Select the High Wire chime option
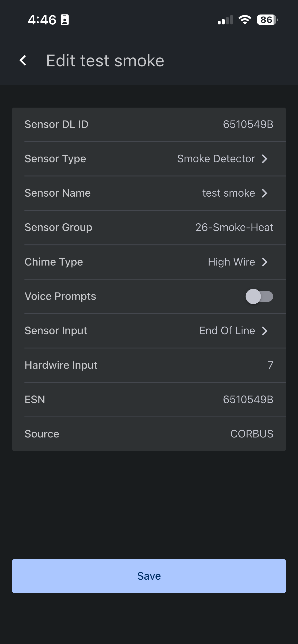298x644 pixels. click(231, 262)
